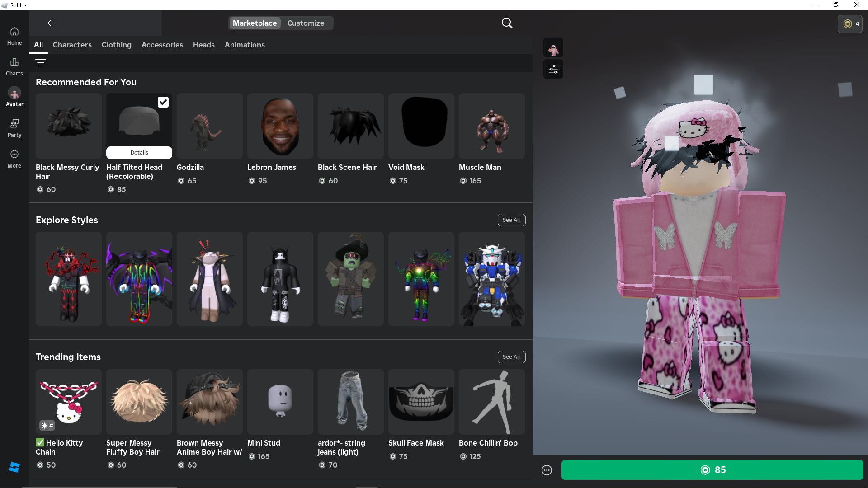This screenshot has height=488, width=868.
Task: Click the 'Skull Face Mask' item name
Action: 416,443
